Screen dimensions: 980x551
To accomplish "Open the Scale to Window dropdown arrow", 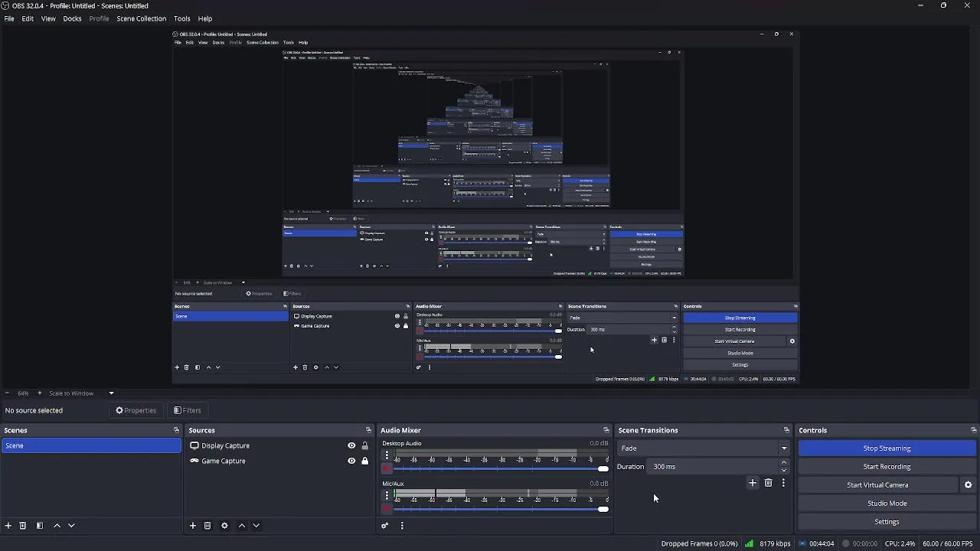I will click(x=111, y=393).
